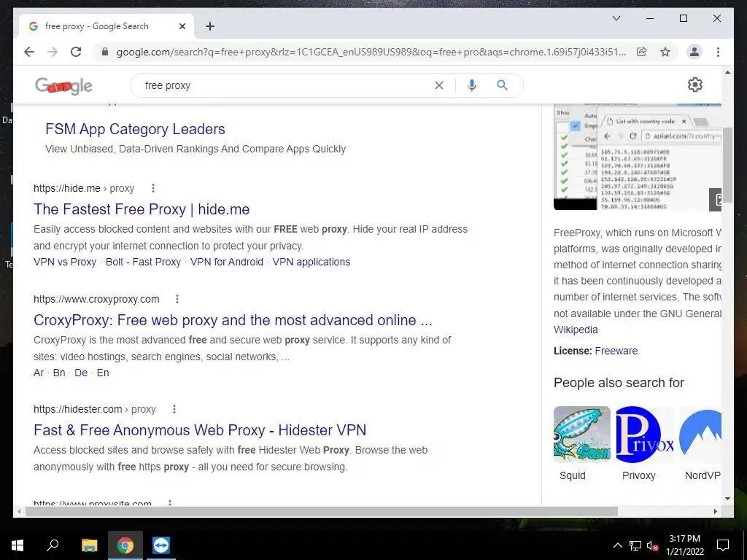Open options dots next to hide.me result
747x560 pixels.
pyautogui.click(x=153, y=188)
